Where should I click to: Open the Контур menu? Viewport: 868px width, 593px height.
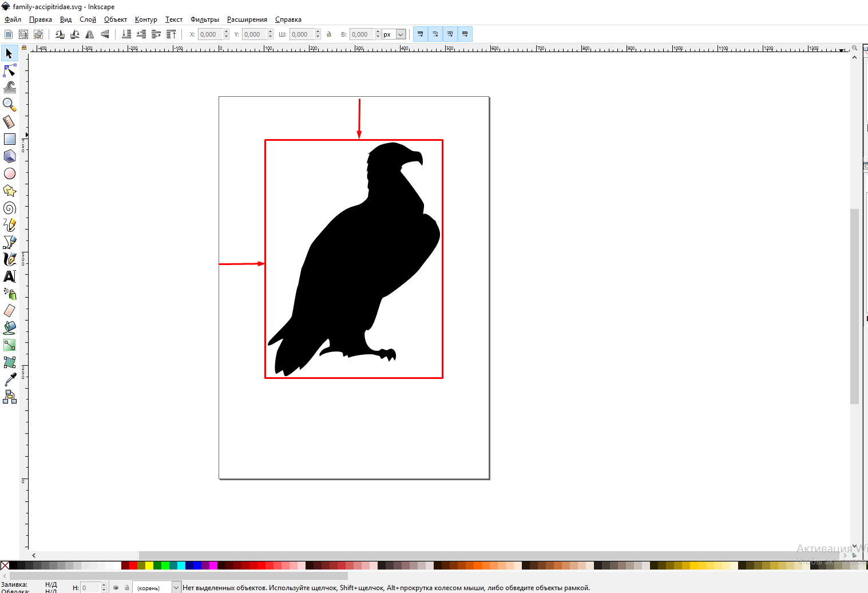pos(146,19)
